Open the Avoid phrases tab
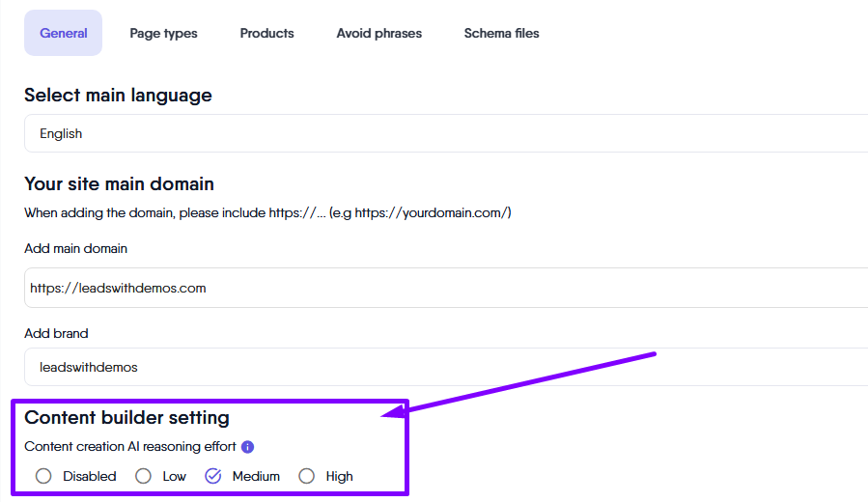 (x=378, y=33)
